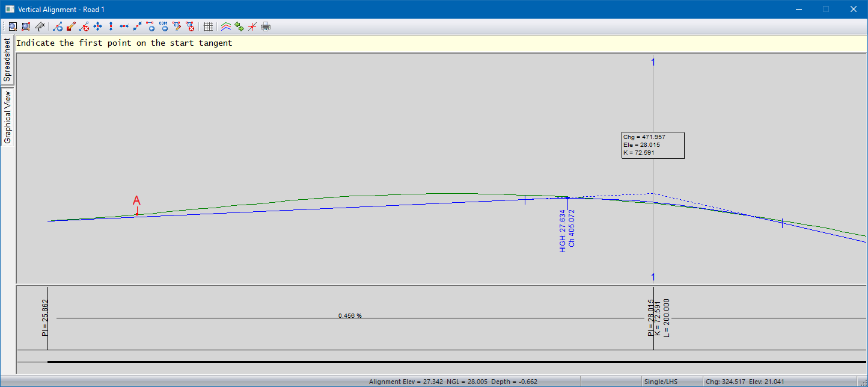Screen dimensions: 868x387
Task: Click the stacked layers icon
Action: pos(226,26)
